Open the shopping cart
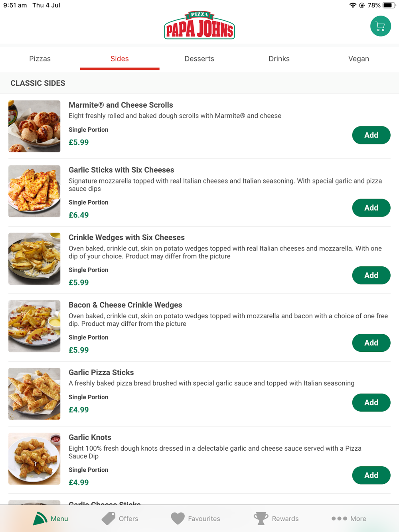399x532 pixels. point(380,26)
